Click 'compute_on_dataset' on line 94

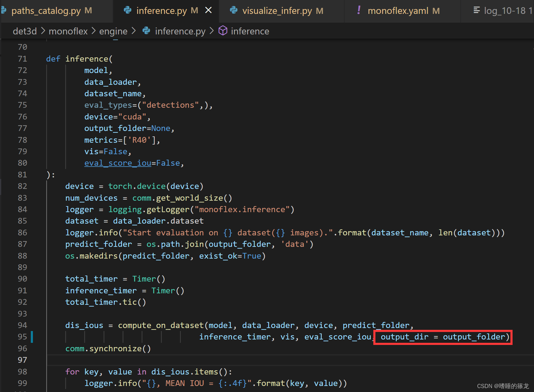pyautogui.click(x=161, y=325)
